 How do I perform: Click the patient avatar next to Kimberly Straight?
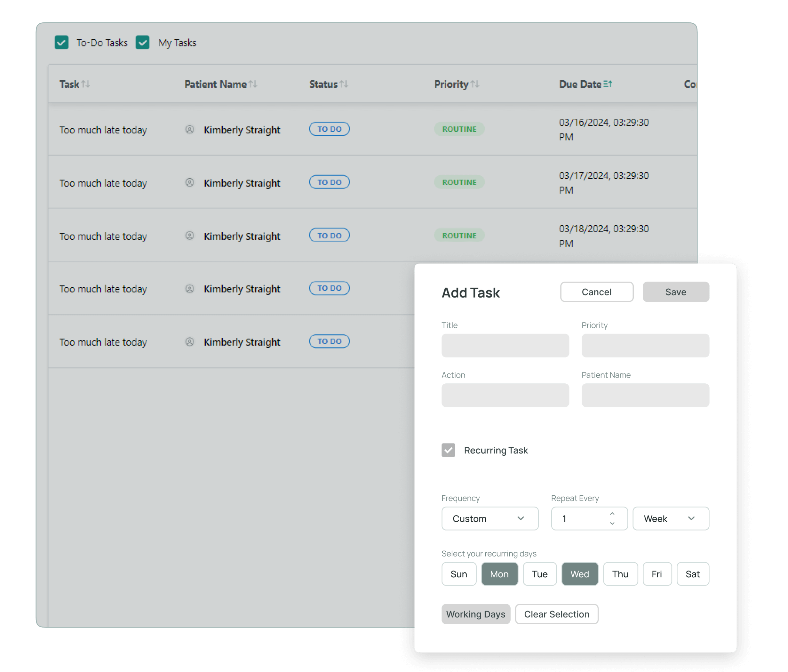pos(189,129)
